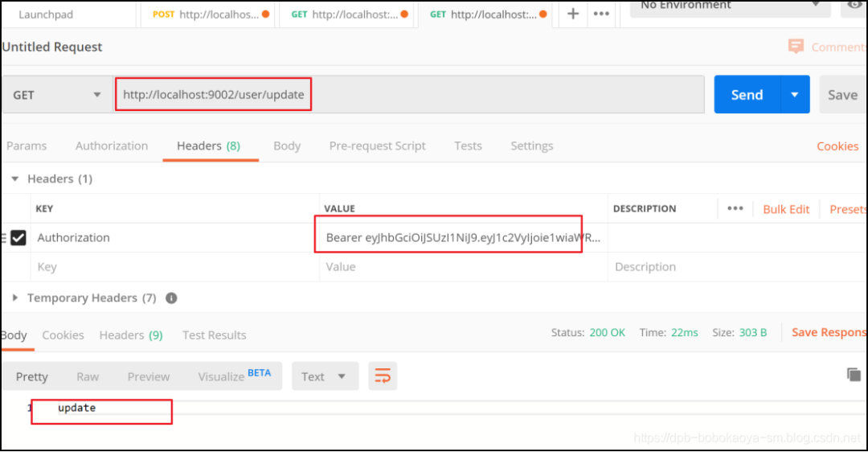The image size is (868, 452).
Task: Open the Tests tab
Action: point(468,146)
